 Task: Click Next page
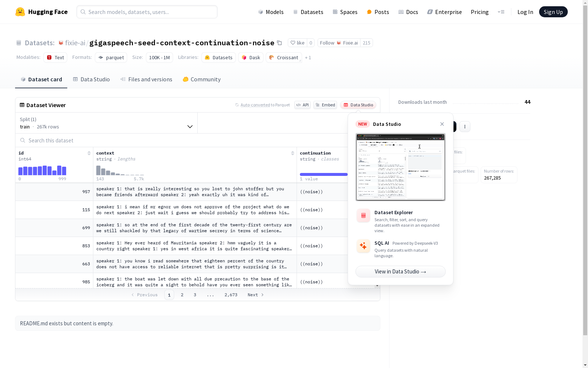tap(255, 295)
